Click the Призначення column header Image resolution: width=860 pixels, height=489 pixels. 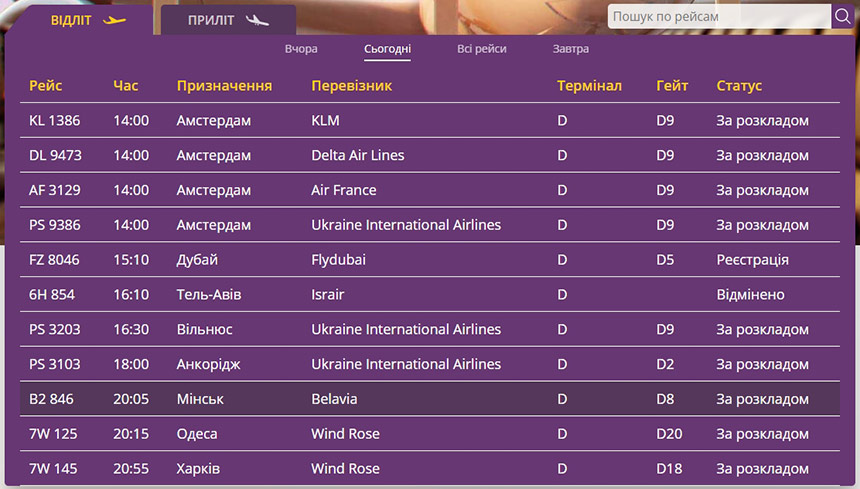coord(224,86)
